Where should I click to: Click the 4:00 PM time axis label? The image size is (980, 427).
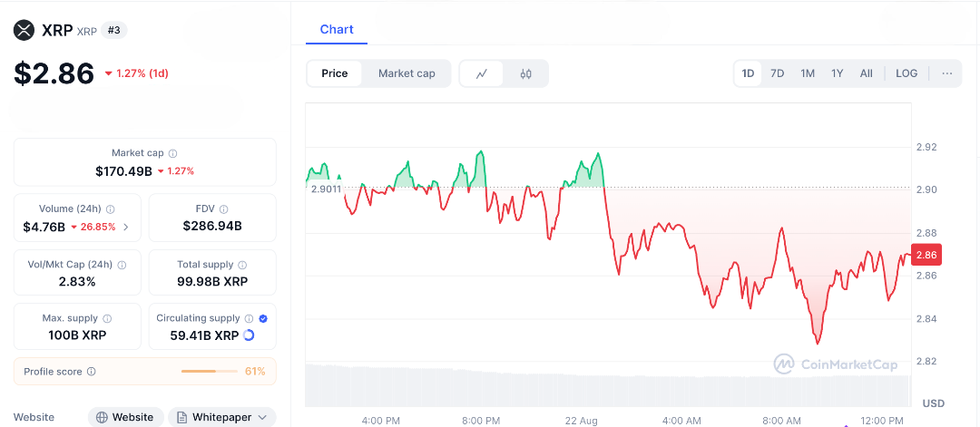380,421
